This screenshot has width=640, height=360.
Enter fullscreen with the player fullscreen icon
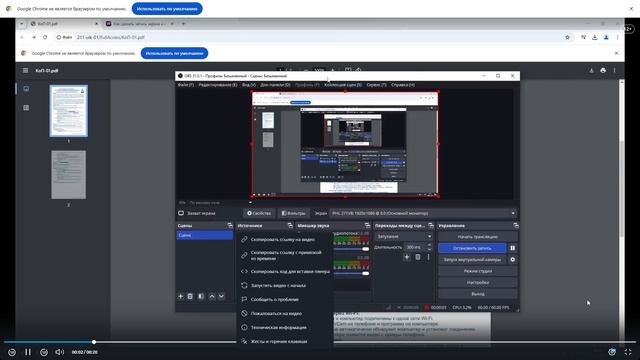point(628,352)
